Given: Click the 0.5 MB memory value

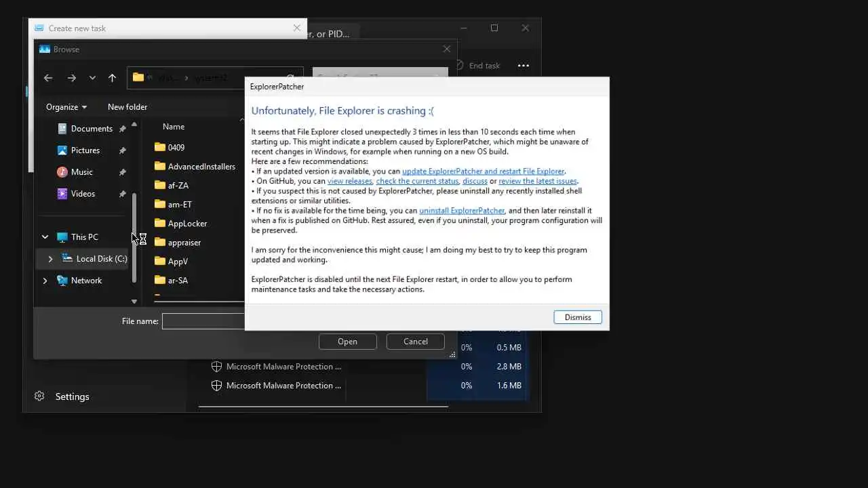Looking at the screenshot, I should coord(509,348).
